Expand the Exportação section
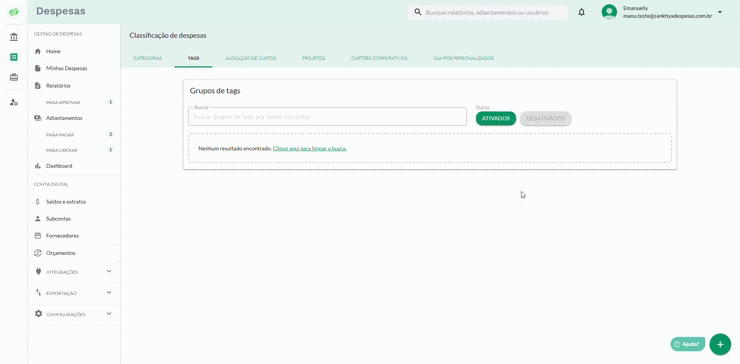Screen dimensions: 740x364 click(109, 293)
